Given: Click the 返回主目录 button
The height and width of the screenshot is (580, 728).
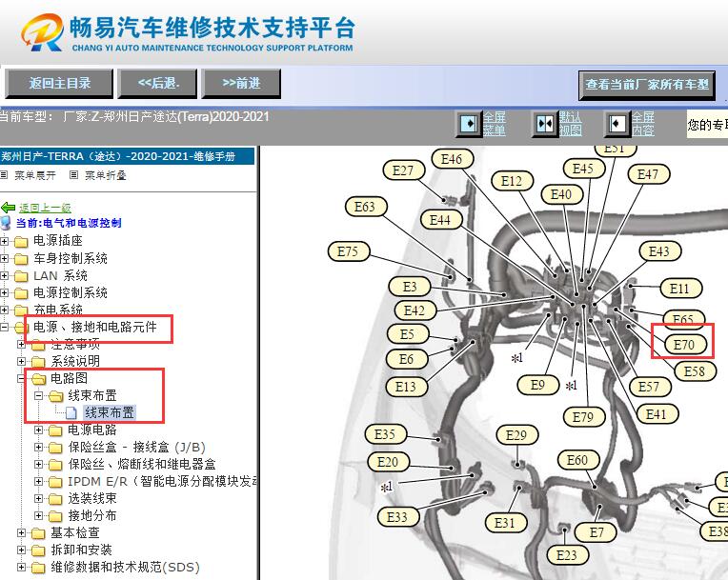Looking at the screenshot, I should tap(59, 84).
